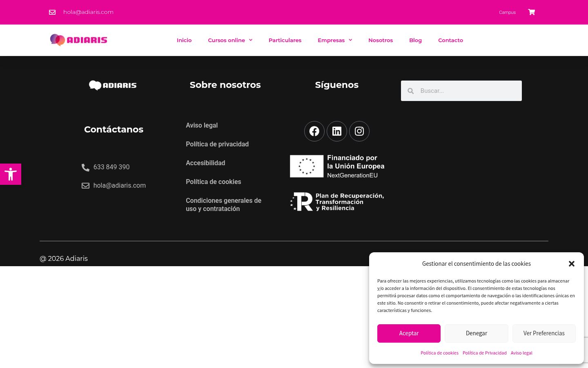Open Cursos online menu item
Image resolution: width=588 pixels, height=368 pixels.
point(226,40)
